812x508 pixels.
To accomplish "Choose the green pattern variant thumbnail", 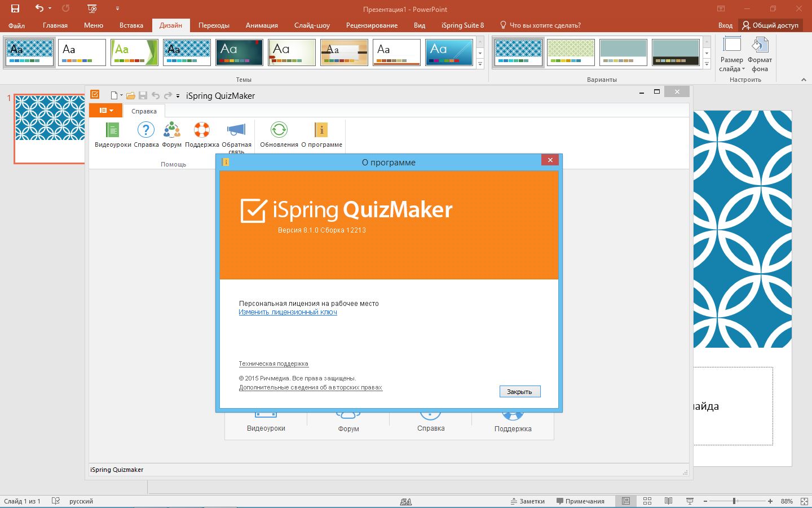I will (571, 52).
